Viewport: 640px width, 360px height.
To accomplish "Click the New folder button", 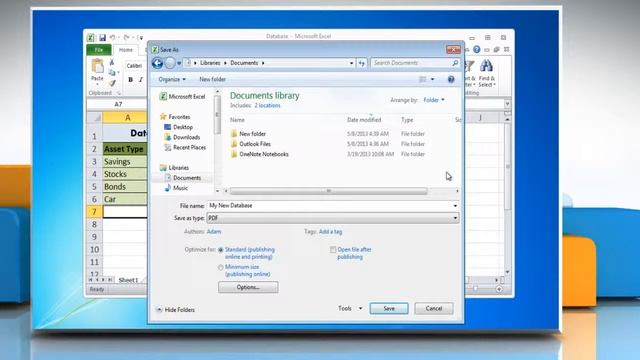I will (212, 79).
